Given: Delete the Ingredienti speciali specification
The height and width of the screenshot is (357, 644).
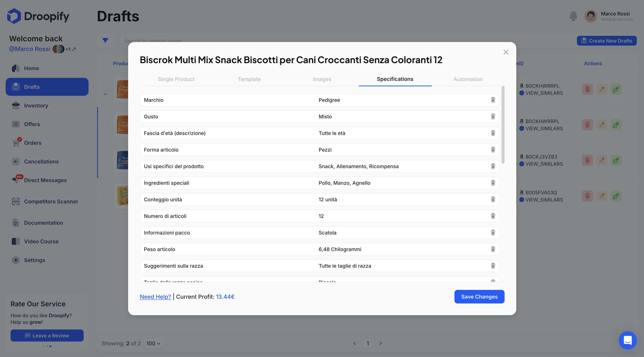Looking at the screenshot, I should click(493, 183).
